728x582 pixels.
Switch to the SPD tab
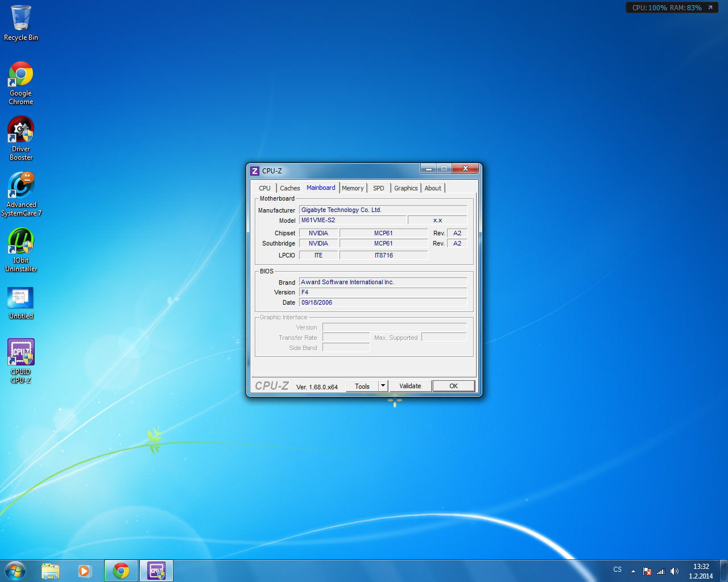pyautogui.click(x=379, y=188)
